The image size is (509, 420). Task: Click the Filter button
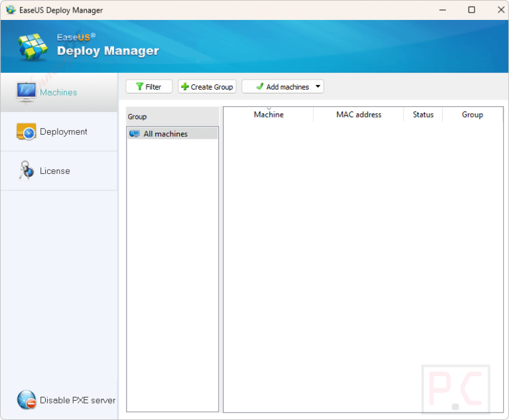149,87
